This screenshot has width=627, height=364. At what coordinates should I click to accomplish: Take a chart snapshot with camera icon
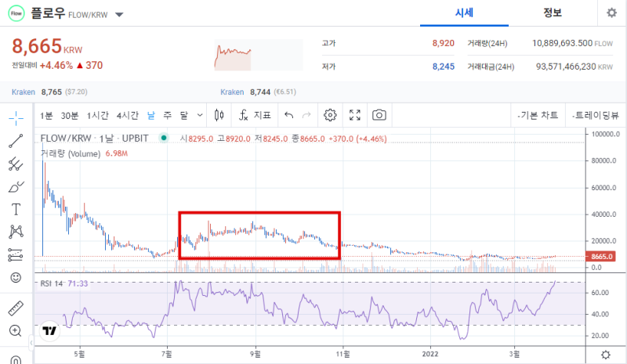tap(379, 116)
